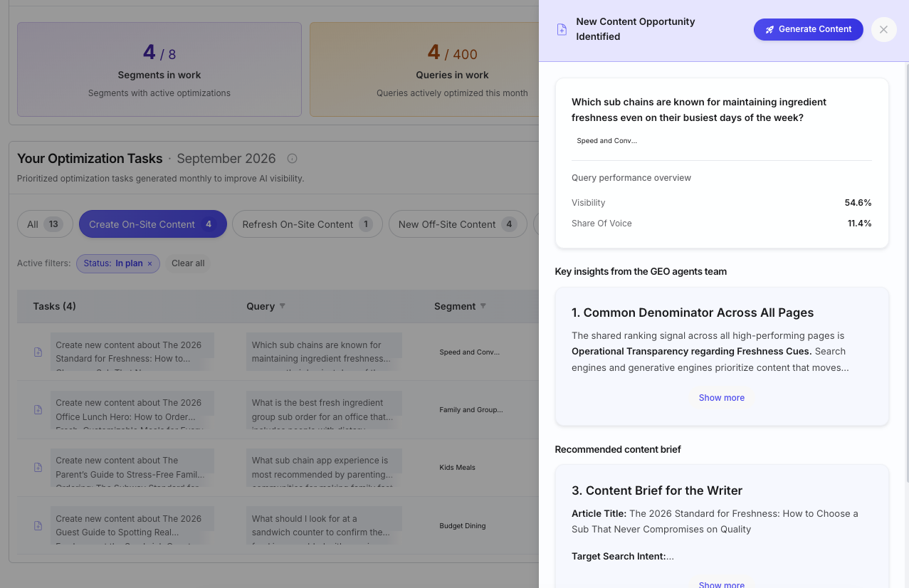
Task: Click the document icon of the Guest Guide task row
Action: [38, 525]
